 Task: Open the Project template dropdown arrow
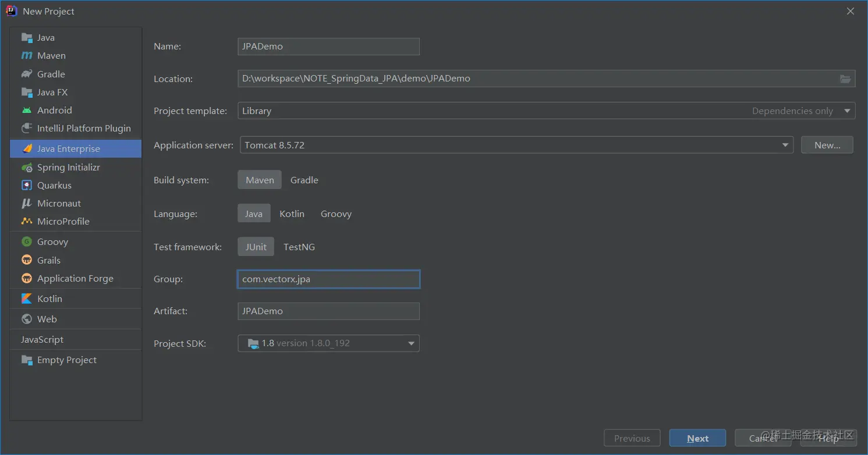click(x=847, y=111)
